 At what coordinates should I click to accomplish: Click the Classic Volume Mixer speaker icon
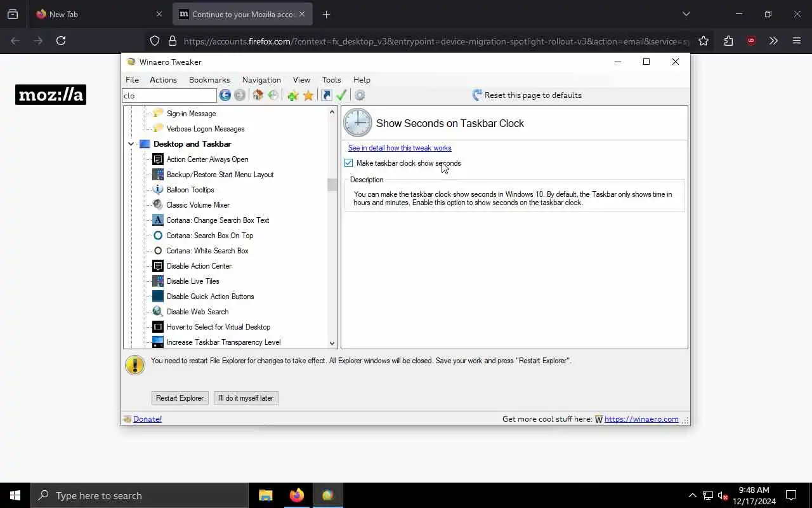coord(158,205)
